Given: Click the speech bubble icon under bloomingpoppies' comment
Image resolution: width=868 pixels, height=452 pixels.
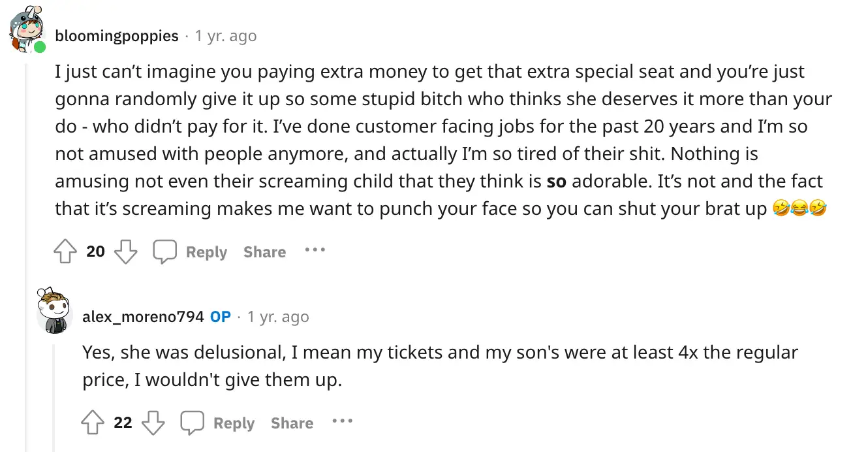Looking at the screenshot, I should [164, 252].
